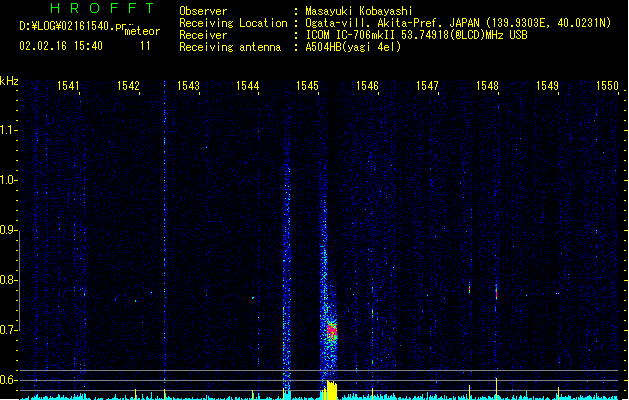Screen dimensions: 629x400
Task: Click receiver ICOM IC-706mkII frequency text
Action: coord(416,35)
